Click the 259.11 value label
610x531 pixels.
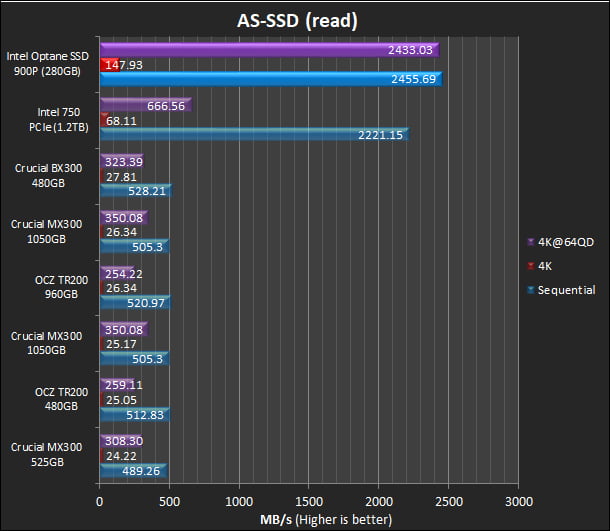[124, 385]
